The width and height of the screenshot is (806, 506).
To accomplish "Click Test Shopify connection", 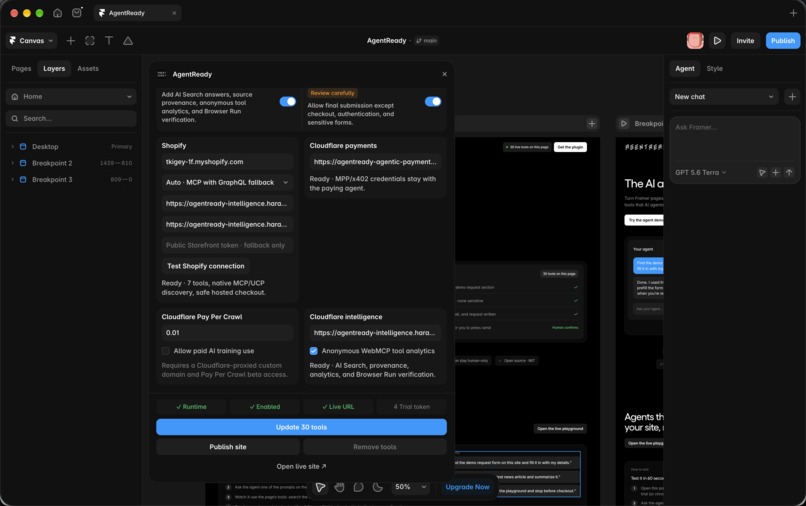I will click(x=206, y=266).
